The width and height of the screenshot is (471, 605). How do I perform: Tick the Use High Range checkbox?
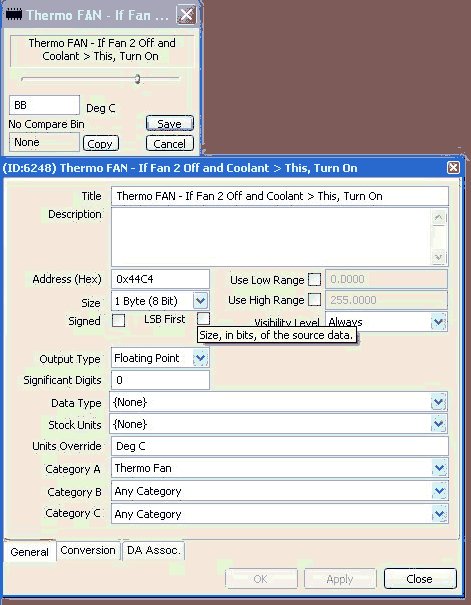314,299
